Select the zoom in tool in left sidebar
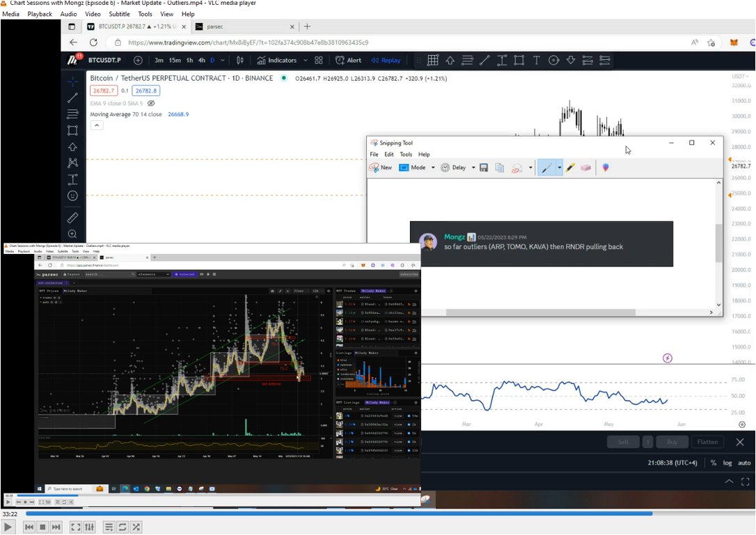756x535 pixels. click(x=72, y=234)
